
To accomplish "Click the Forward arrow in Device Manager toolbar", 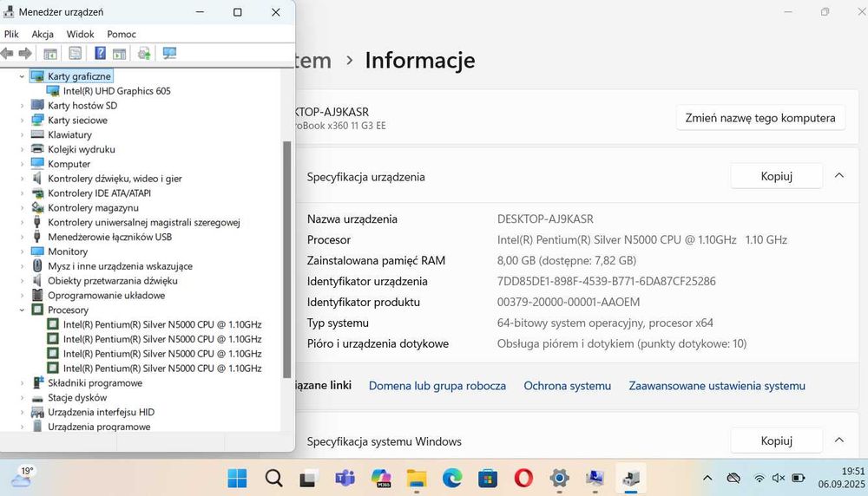I will click(x=25, y=54).
